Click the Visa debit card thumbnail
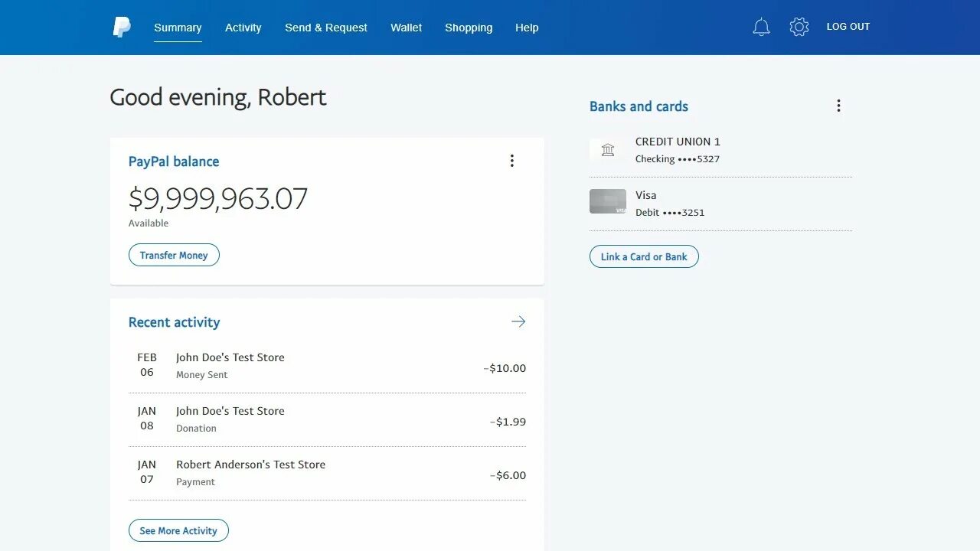The width and height of the screenshot is (980, 551). [607, 201]
